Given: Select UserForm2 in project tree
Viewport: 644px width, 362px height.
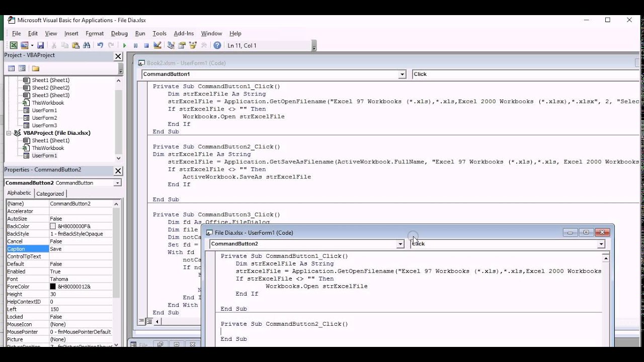Looking at the screenshot, I should pyautogui.click(x=44, y=118).
